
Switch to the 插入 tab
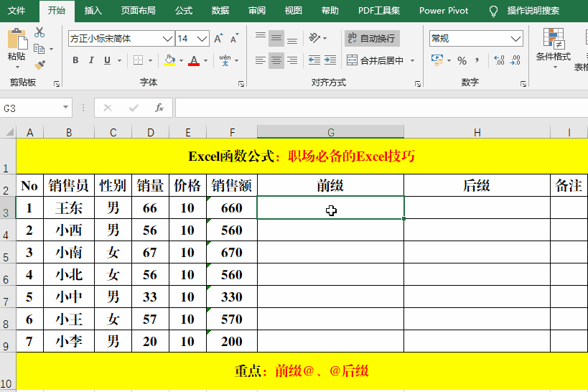tap(93, 11)
